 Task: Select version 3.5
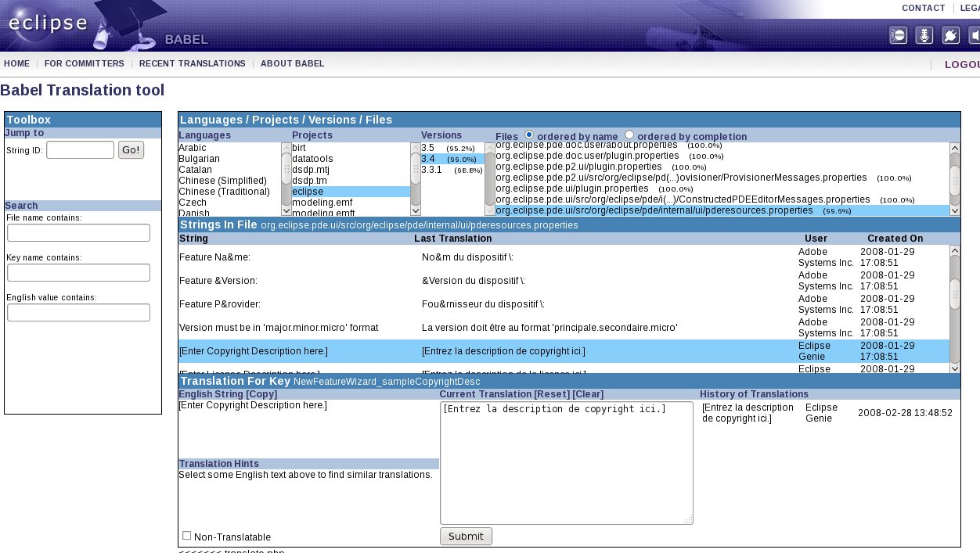452,148
